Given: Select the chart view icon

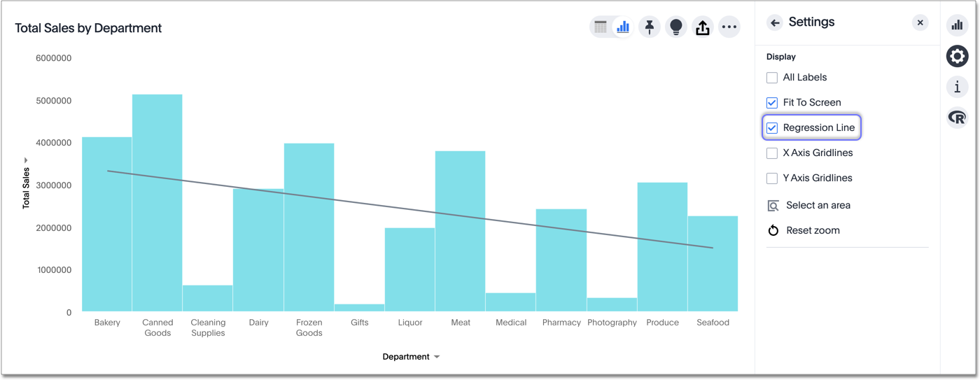Looking at the screenshot, I should tap(622, 27).
